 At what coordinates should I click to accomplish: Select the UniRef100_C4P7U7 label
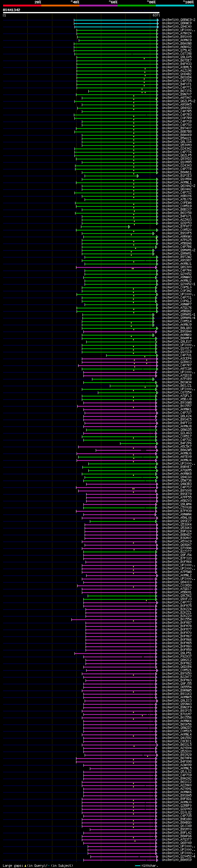(x=176, y=413)
